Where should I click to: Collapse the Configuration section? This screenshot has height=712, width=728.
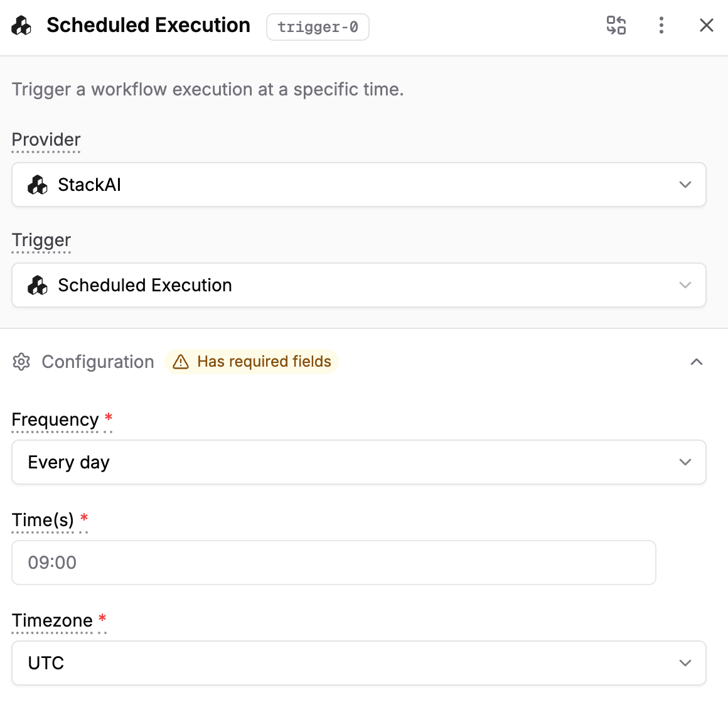(696, 362)
